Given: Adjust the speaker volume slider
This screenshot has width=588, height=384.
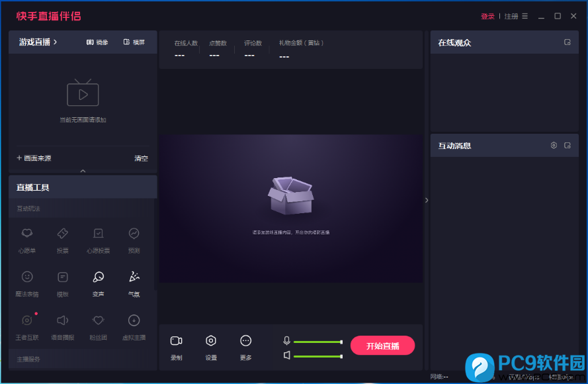Looking at the screenshot, I should pos(318,356).
